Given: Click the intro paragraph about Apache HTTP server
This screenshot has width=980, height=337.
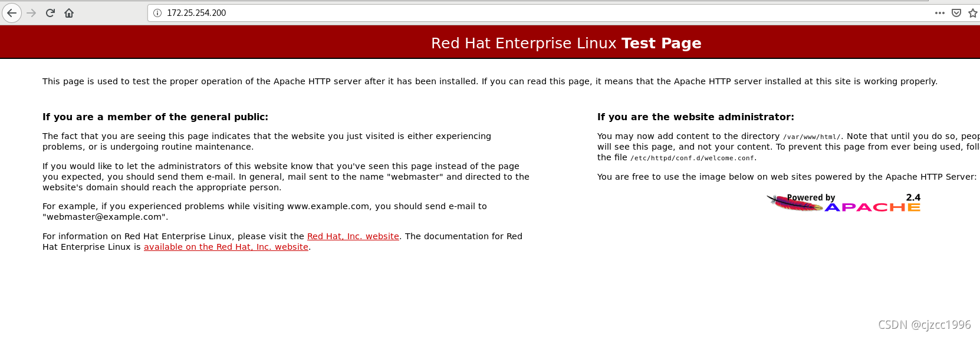Looking at the screenshot, I should click(x=490, y=81).
